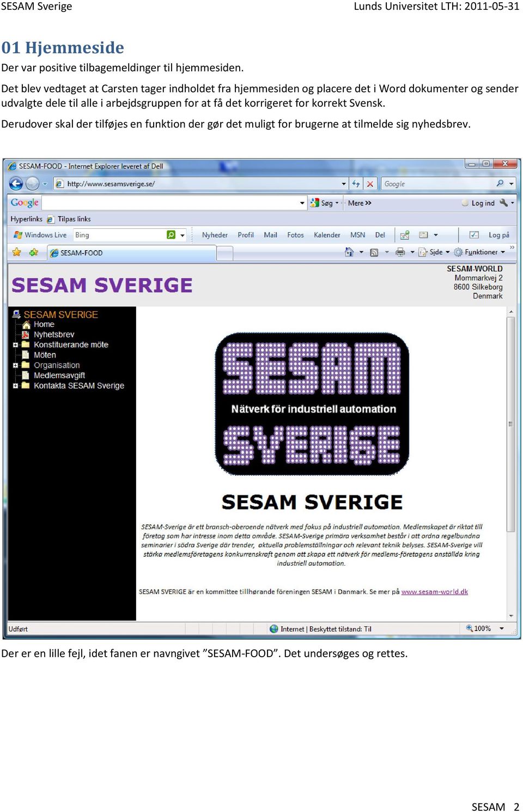Expand the Konstituerande möte tree node
This screenshot has width=523, height=812.
click(15, 345)
